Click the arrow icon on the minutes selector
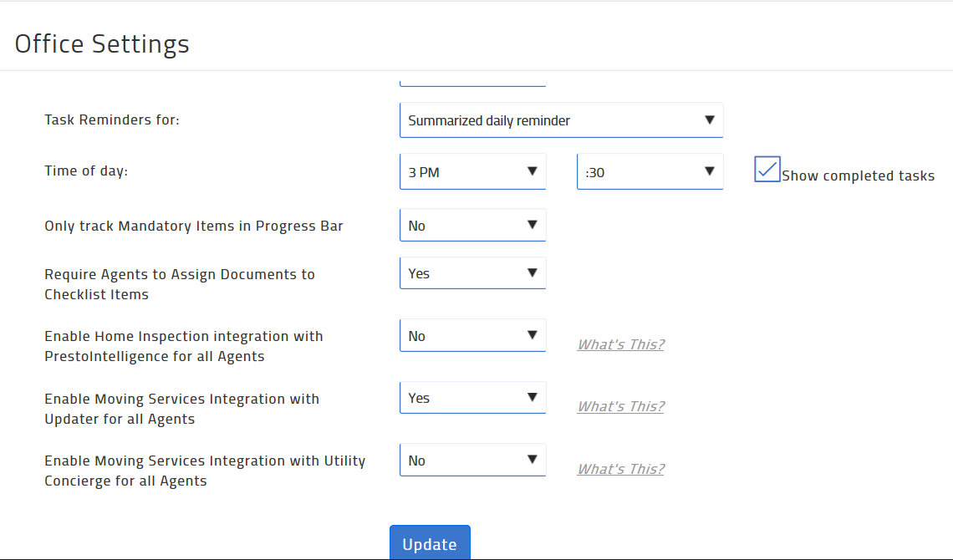Image resolution: width=953 pixels, height=560 pixels. coord(709,171)
